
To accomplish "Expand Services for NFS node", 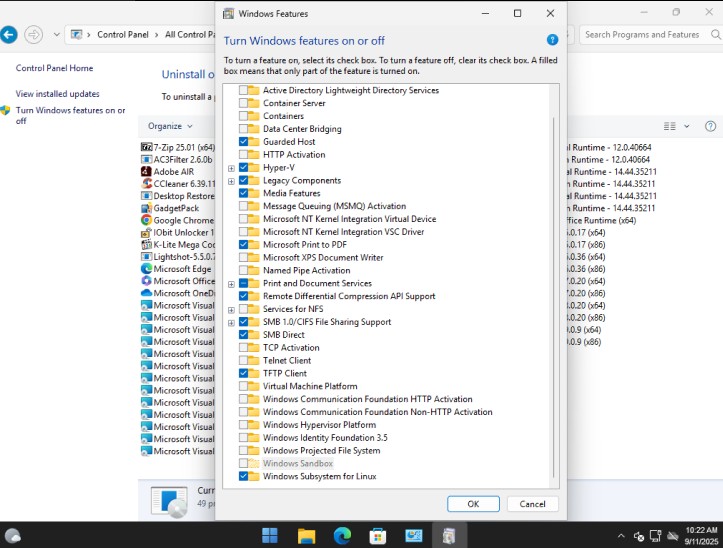I will point(231,310).
